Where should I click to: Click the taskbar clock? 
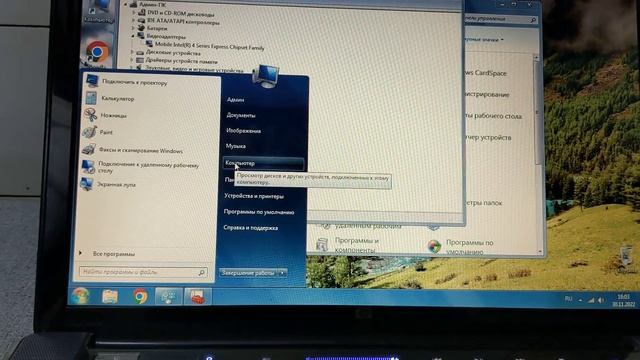[x=623, y=300]
